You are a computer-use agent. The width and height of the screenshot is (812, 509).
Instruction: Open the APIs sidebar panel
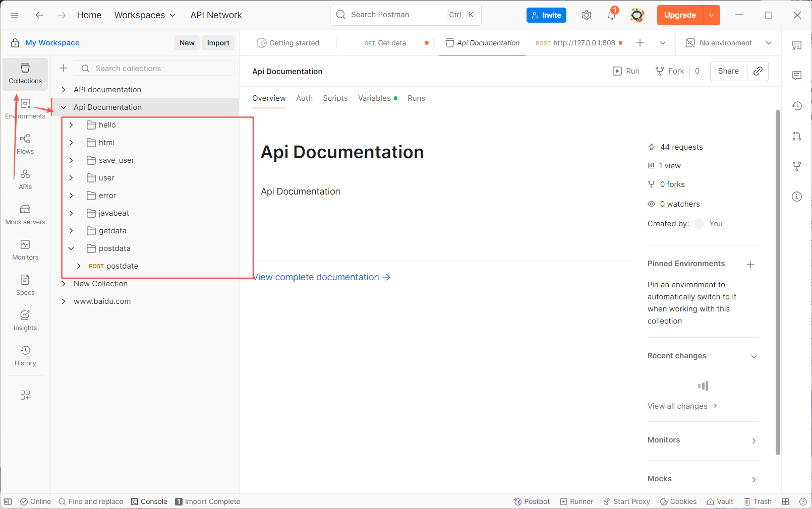[x=25, y=179]
